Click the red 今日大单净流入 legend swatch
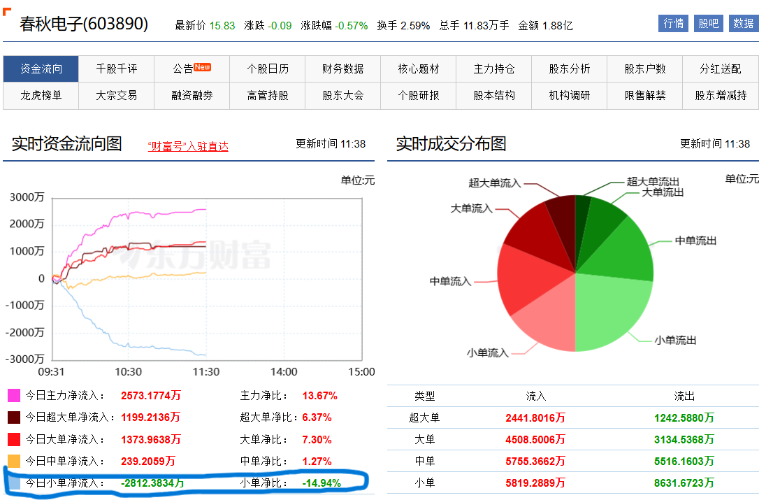 click(x=14, y=439)
